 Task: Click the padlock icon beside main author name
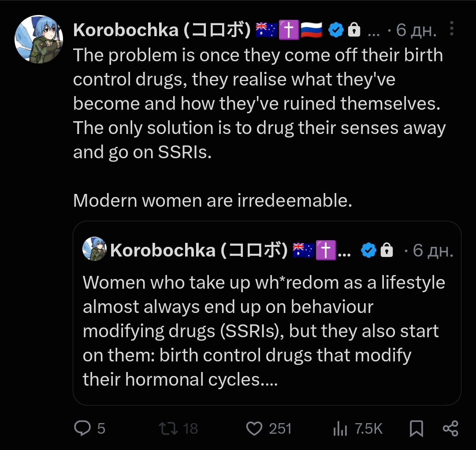[x=354, y=30]
